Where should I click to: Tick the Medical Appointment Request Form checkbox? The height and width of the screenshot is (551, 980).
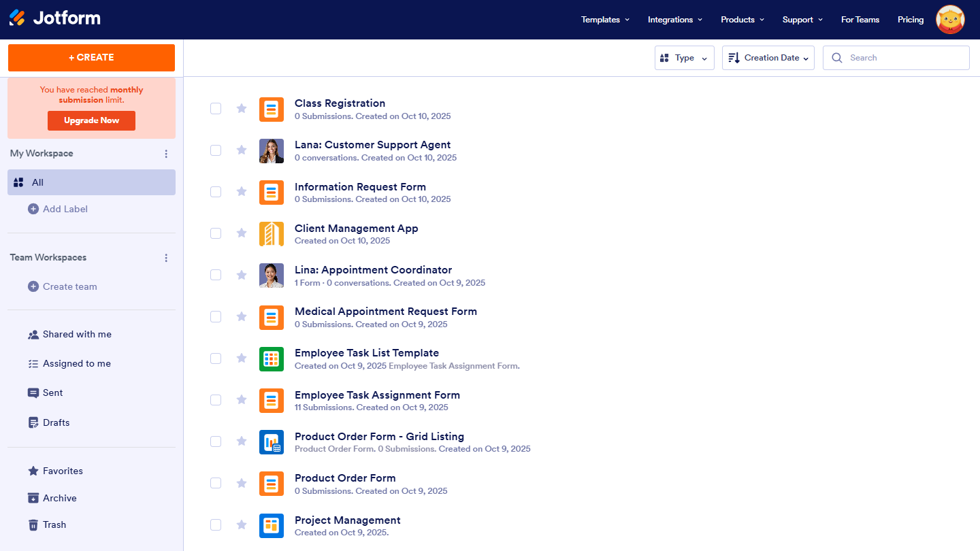(x=216, y=316)
